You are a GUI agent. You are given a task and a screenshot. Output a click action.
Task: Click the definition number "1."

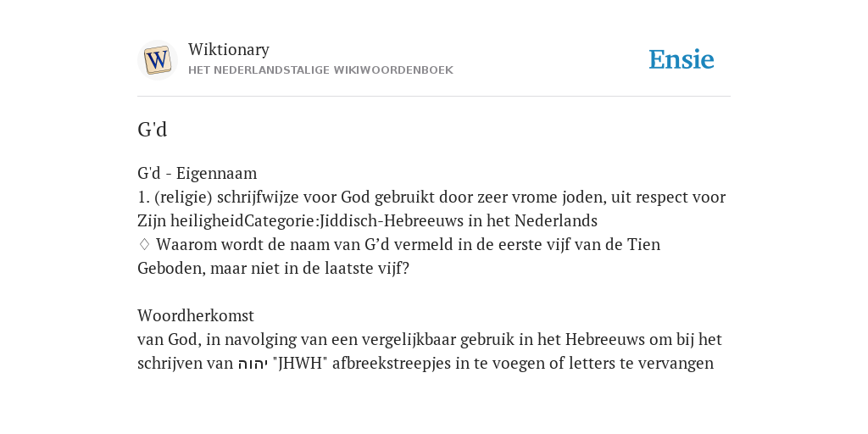coord(144,197)
